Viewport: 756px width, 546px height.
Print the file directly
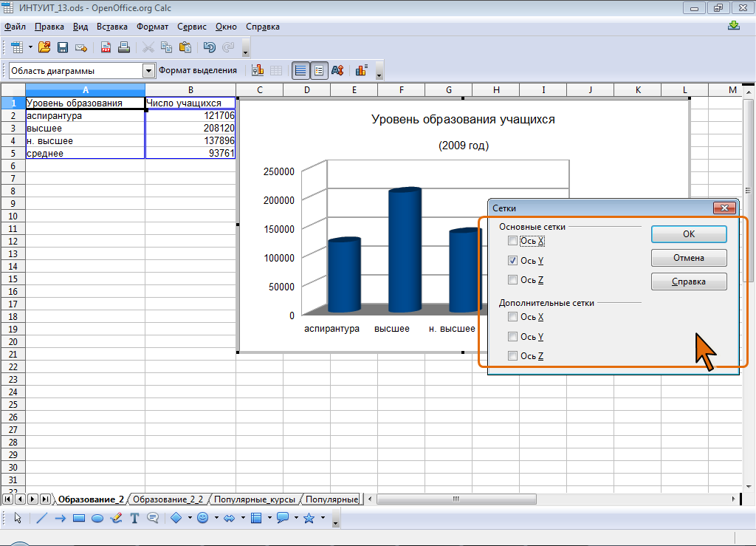coord(124,47)
